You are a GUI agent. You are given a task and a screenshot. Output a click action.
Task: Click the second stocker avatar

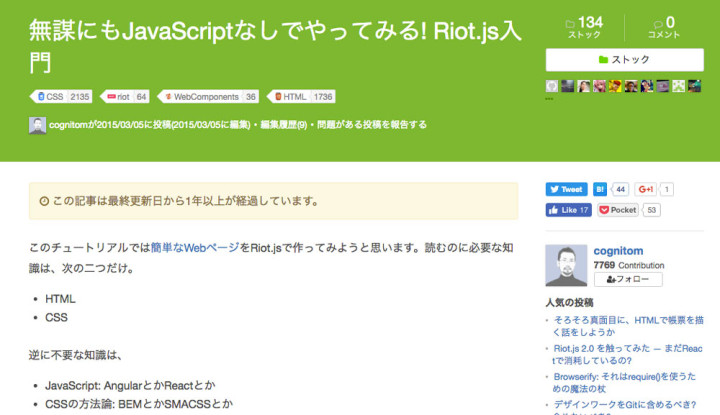(x=568, y=86)
